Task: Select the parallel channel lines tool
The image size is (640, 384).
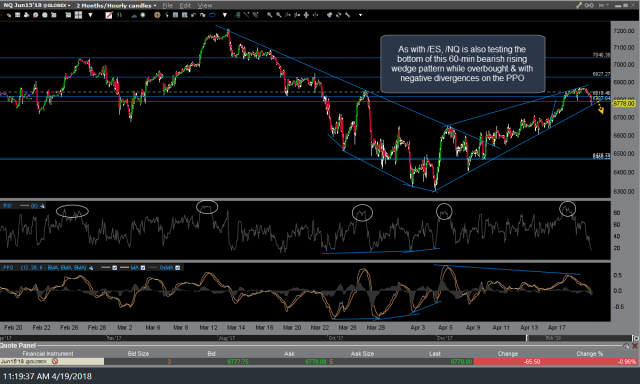Action: coord(256,15)
